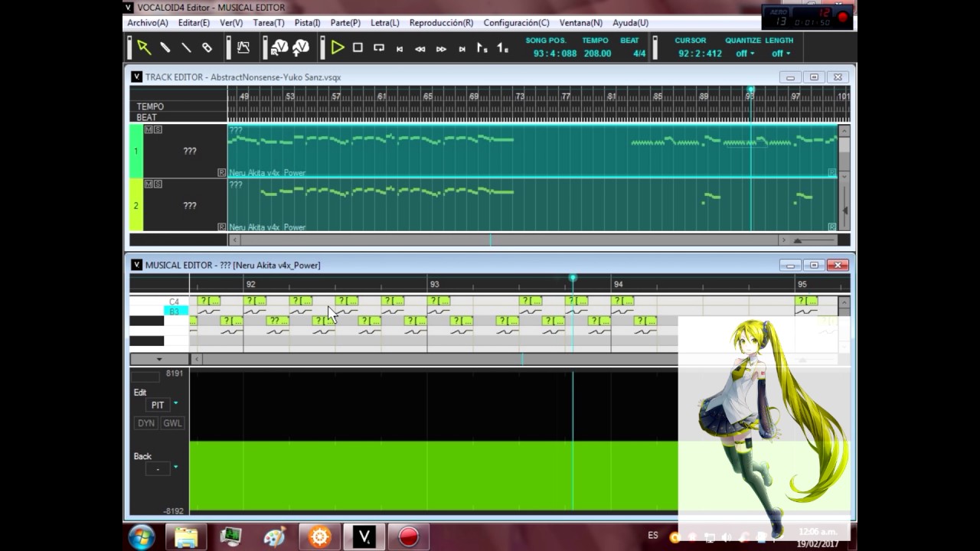Toggle the R button on track 1
The height and width of the screenshot is (551, 980).
coord(221,172)
